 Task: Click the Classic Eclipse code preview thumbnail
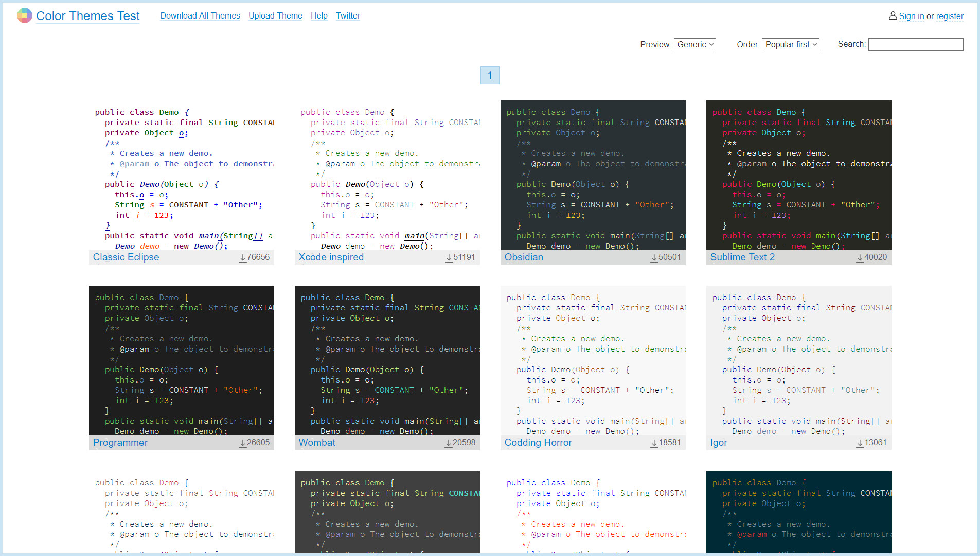(182, 175)
